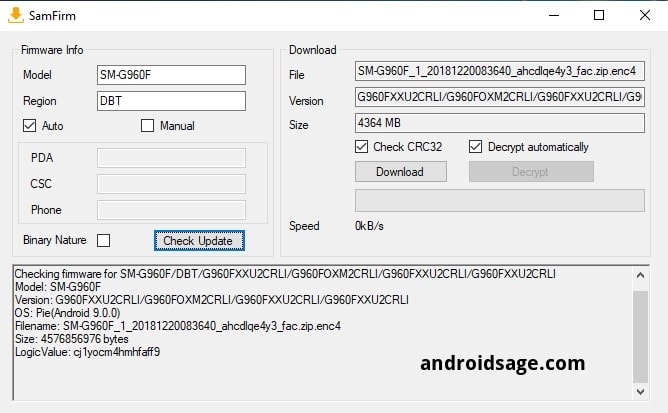Click the log panel scrollbar thumb
This screenshot has height=413, width=668.
click(640, 337)
